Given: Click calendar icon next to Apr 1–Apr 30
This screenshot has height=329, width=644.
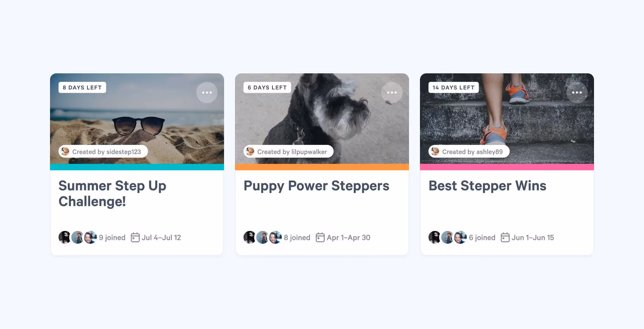Looking at the screenshot, I should (320, 237).
